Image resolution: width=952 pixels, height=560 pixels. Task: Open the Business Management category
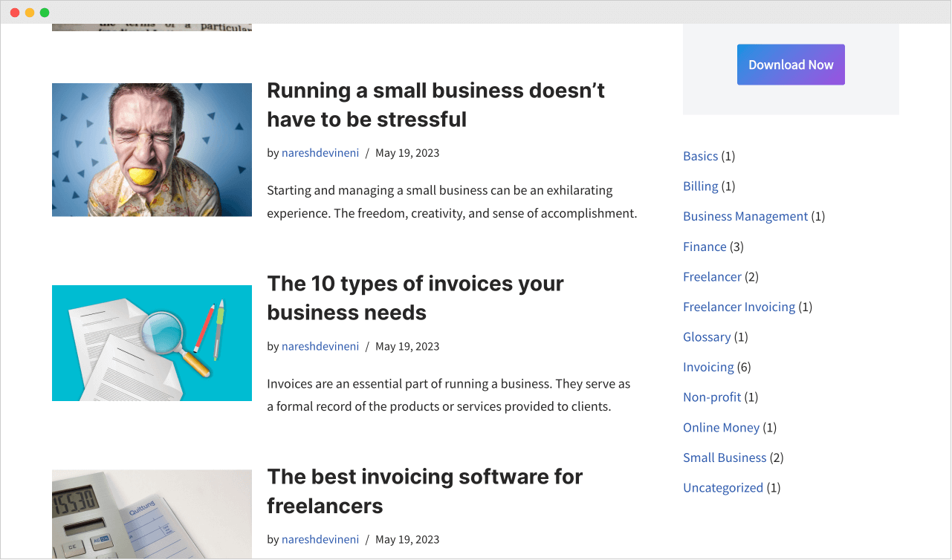click(x=745, y=216)
